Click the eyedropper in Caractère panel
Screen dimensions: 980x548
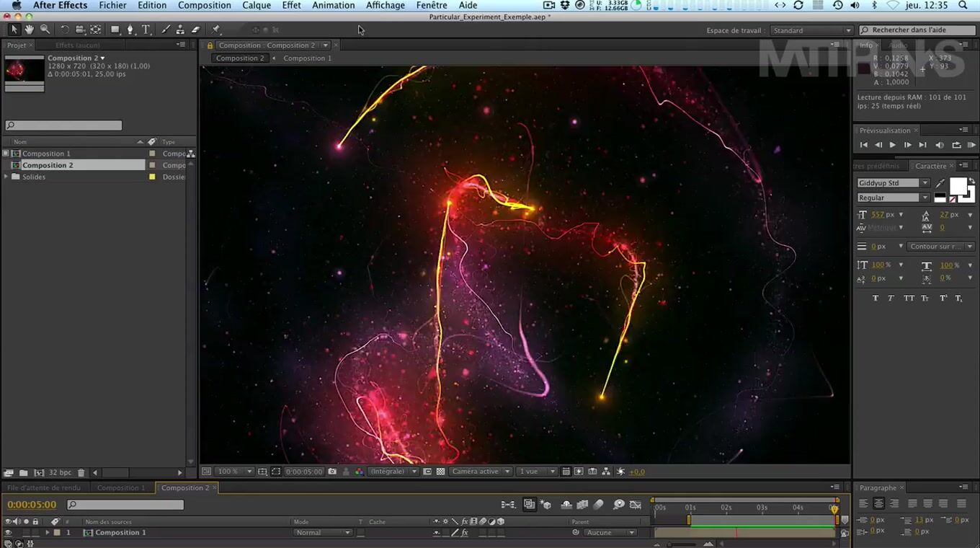tap(940, 183)
